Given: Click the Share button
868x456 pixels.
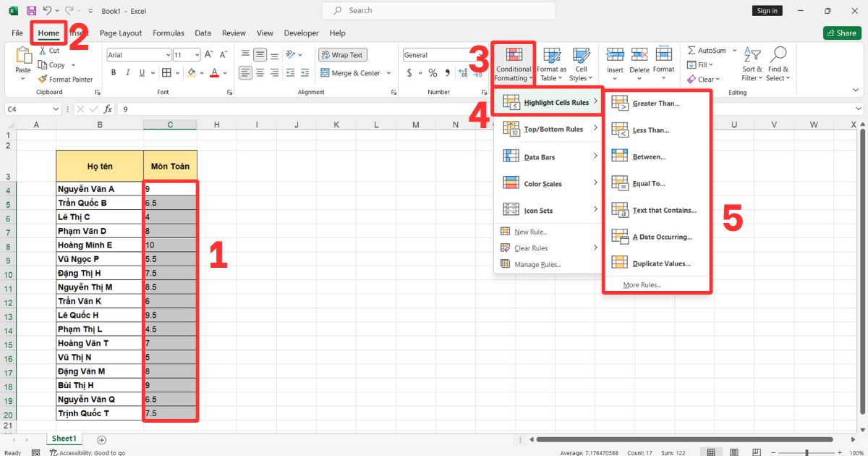Looking at the screenshot, I should click(841, 33).
